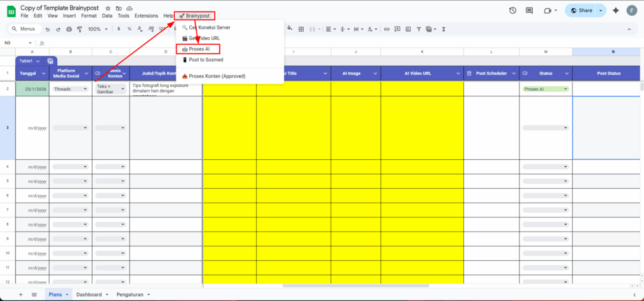
Task: Click the Gemini sparkle icon
Action: coord(615,11)
